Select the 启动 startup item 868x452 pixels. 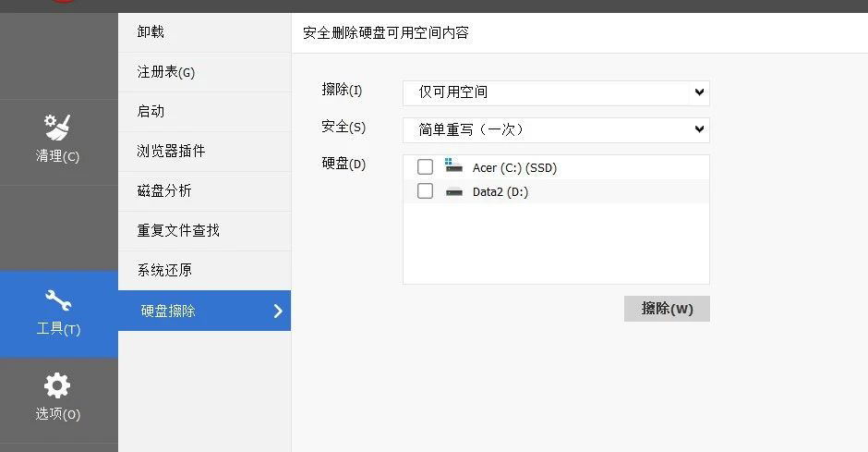coord(204,111)
